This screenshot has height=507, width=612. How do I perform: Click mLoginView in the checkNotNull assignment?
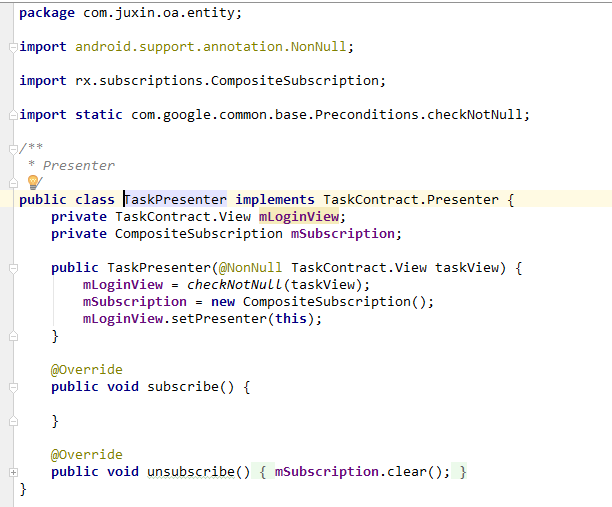(123, 285)
